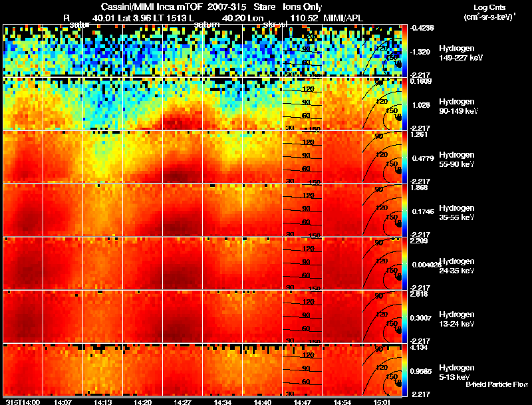
Task: Click the 14:20 time axis label
Action: (142, 402)
